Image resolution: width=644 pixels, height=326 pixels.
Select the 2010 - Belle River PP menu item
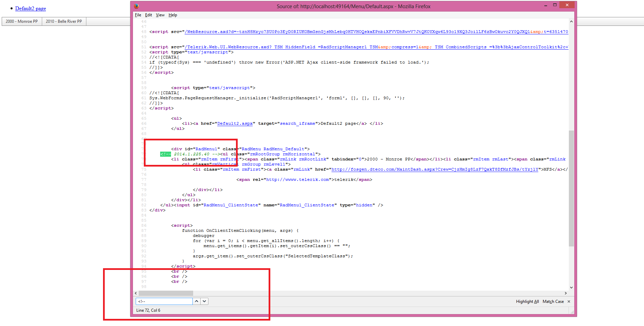pyautogui.click(x=64, y=21)
